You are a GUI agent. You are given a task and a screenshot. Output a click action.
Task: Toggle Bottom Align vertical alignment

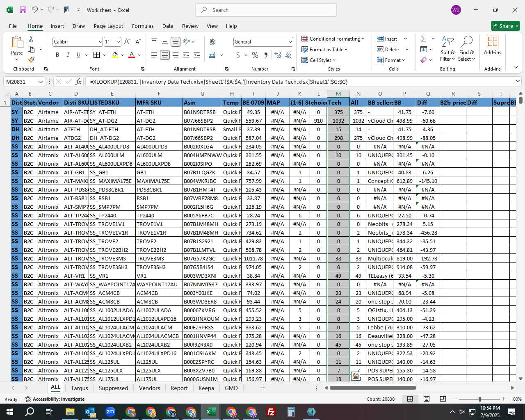tap(176, 42)
